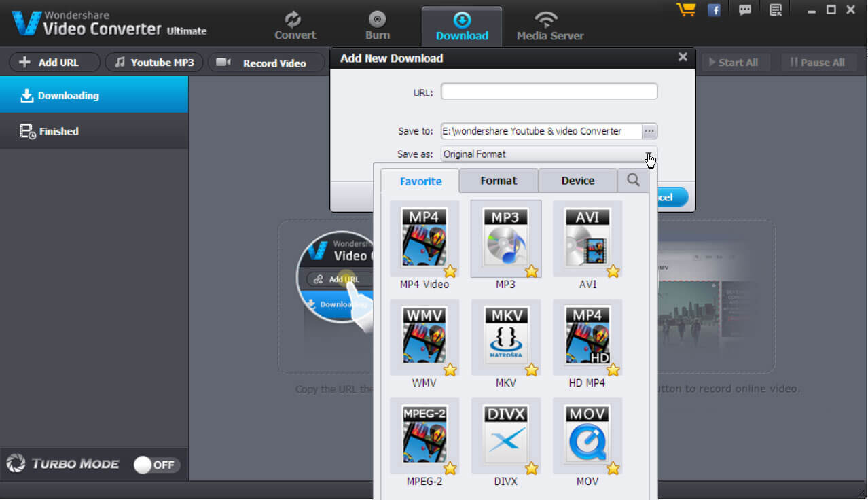This screenshot has height=500, width=868.
Task: Toggle the favorite star on AVI
Action: click(613, 271)
